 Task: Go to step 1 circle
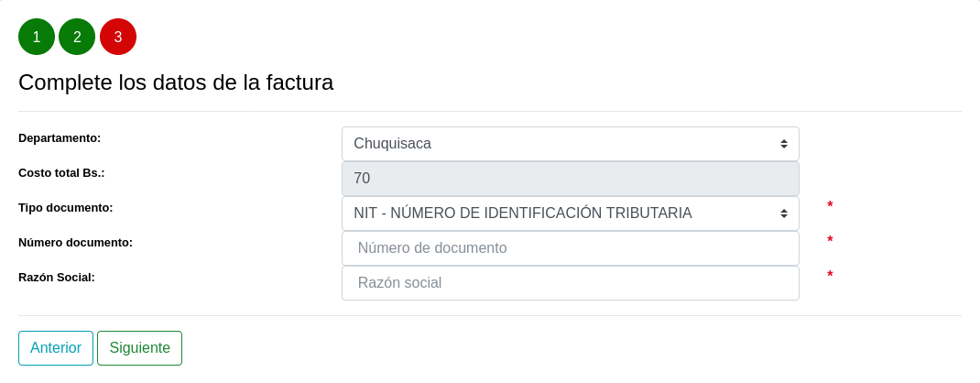pos(37,37)
